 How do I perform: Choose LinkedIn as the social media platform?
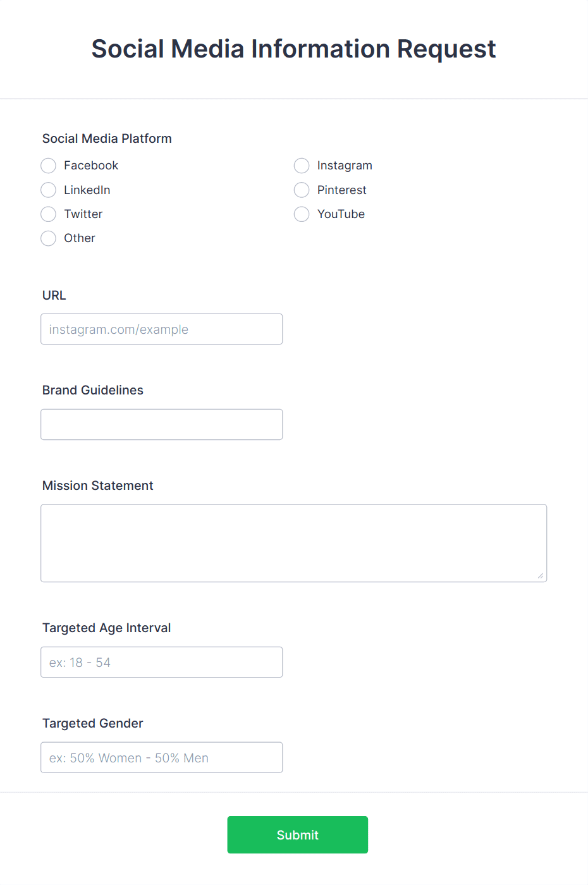coord(48,190)
